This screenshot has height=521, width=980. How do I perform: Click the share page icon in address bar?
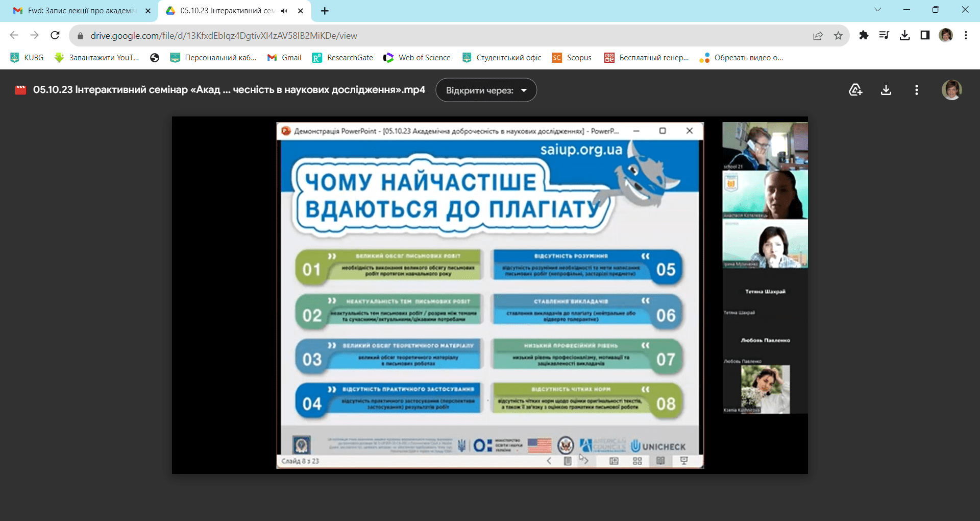pyautogui.click(x=818, y=35)
